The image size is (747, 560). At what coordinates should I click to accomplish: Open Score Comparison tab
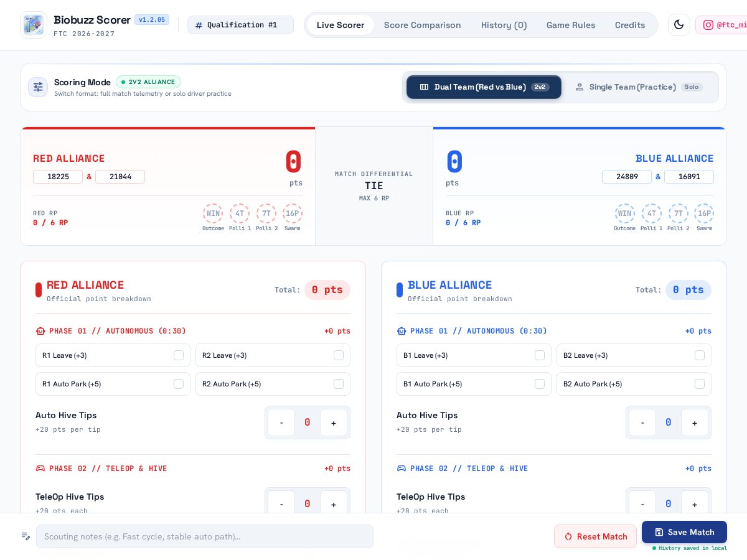coord(422,25)
